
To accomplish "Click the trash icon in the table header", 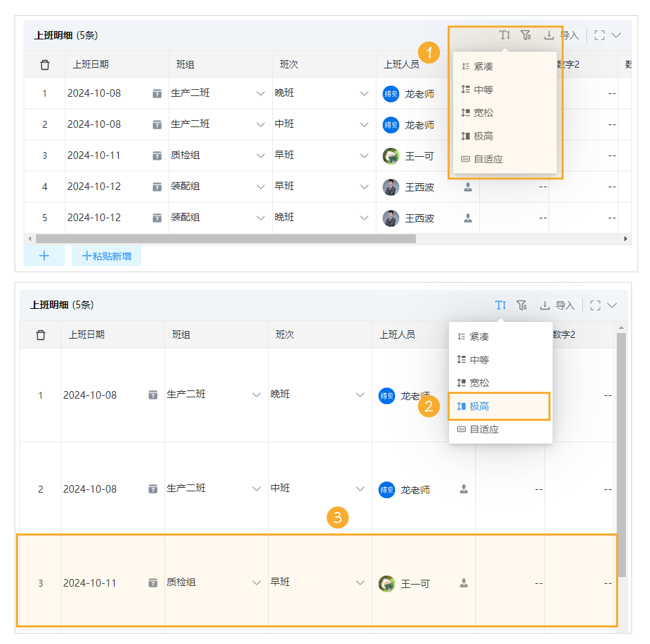I will 44,64.
